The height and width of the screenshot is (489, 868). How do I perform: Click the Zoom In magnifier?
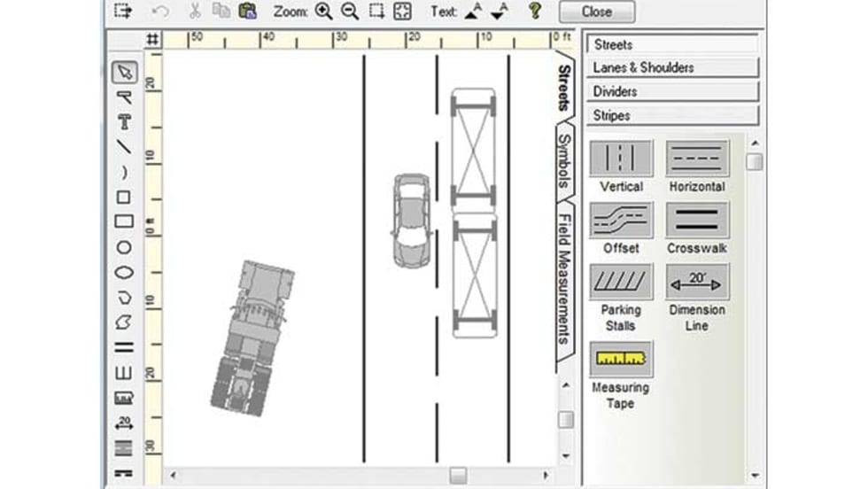click(323, 12)
